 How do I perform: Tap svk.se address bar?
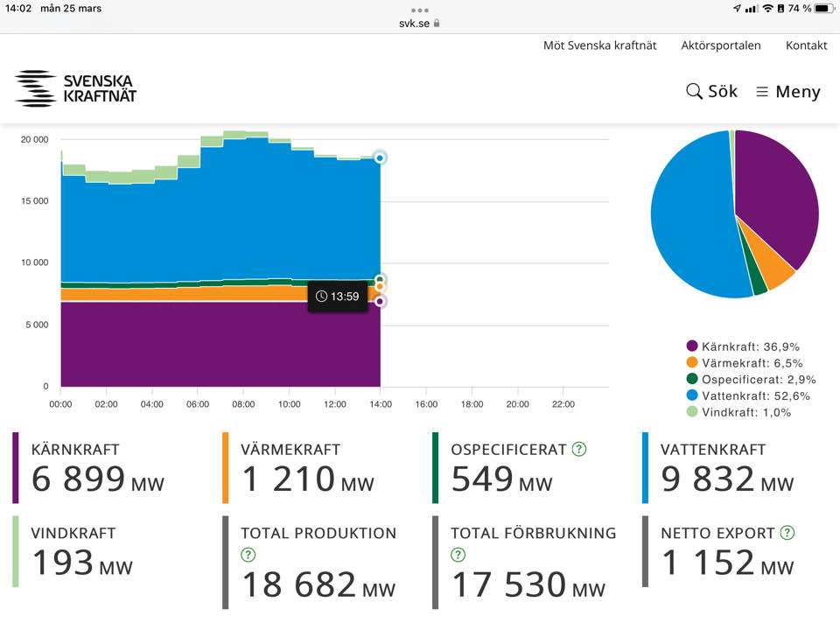pos(420,23)
